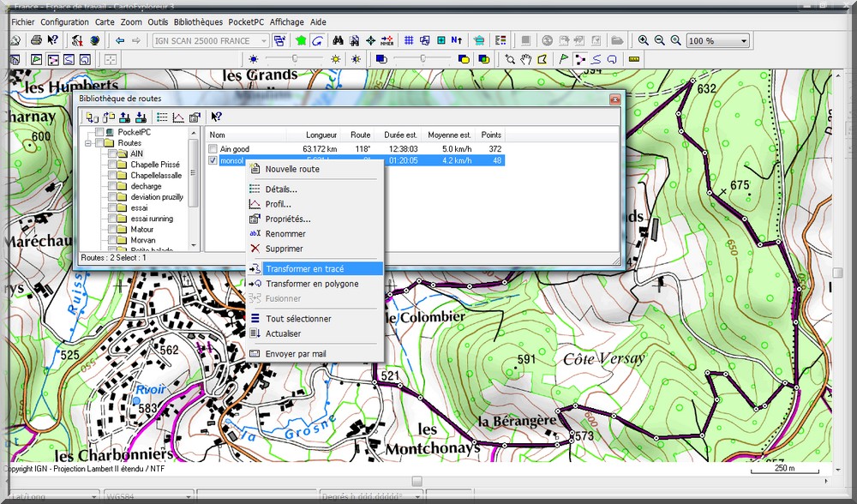Click the blue grid overlay icon
The image size is (857, 504).
(x=409, y=40)
